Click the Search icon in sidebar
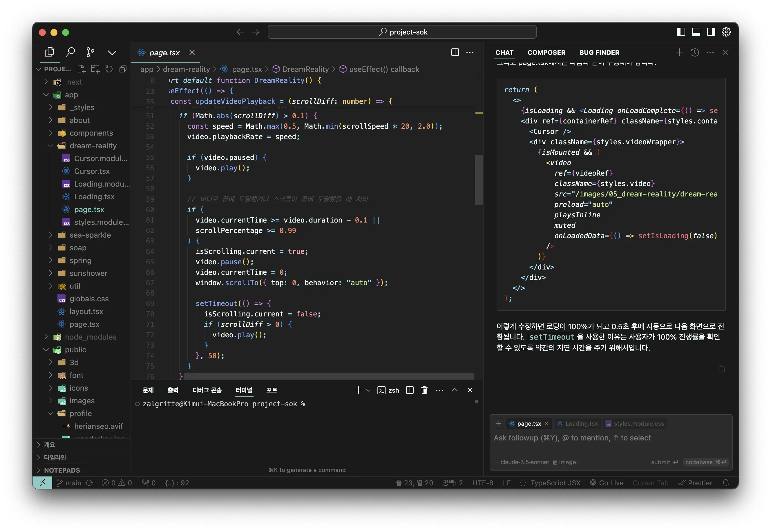Image resolution: width=771 pixels, height=532 pixels. pyautogui.click(x=70, y=52)
